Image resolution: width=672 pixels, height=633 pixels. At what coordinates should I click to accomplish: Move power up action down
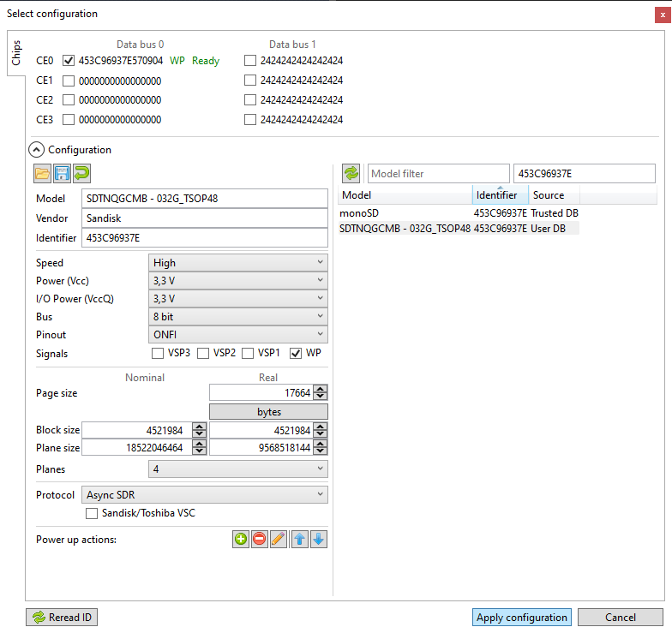click(x=318, y=540)
